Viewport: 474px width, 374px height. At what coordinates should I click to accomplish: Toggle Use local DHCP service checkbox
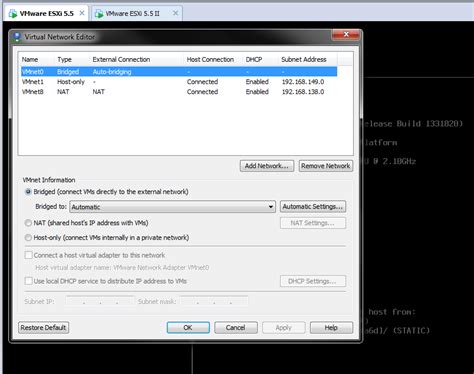pyautogui.click(x=29, y=281)
